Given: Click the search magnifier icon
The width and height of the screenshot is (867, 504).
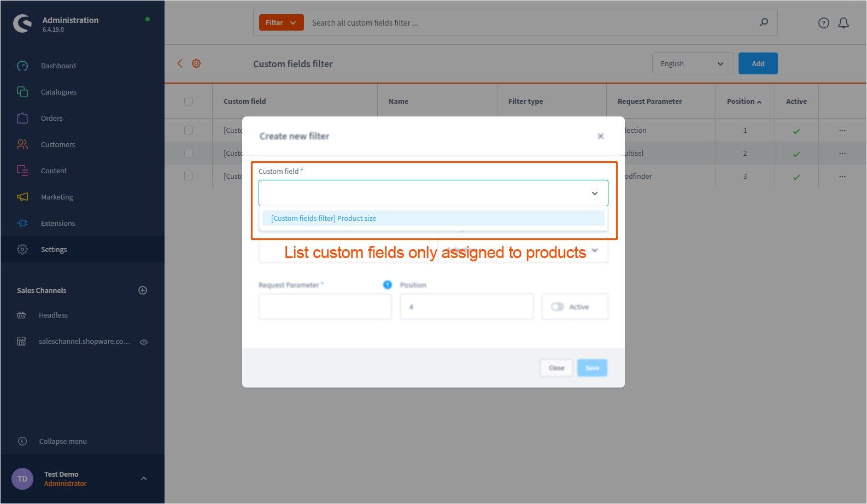Looking at the screenshot, I should coord(764,22).
